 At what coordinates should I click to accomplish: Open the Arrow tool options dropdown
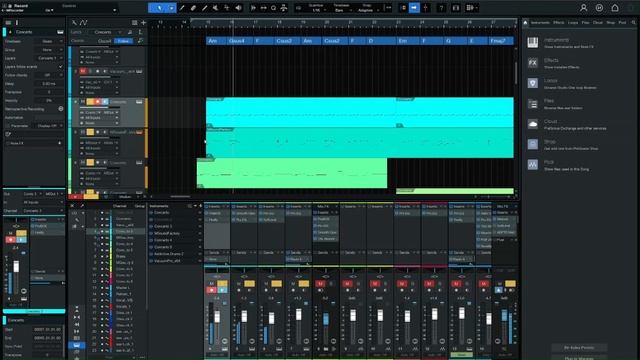pyautogui.click(x=172, y=8)
